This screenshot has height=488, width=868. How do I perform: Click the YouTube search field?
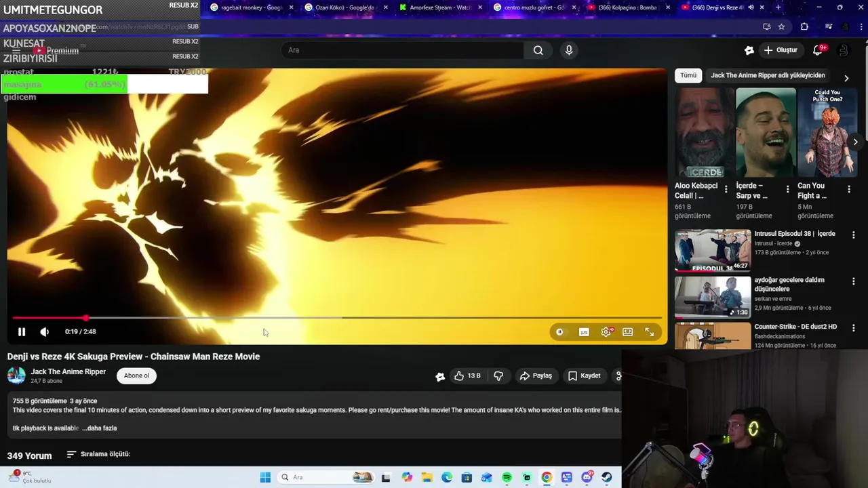point(403,50)
